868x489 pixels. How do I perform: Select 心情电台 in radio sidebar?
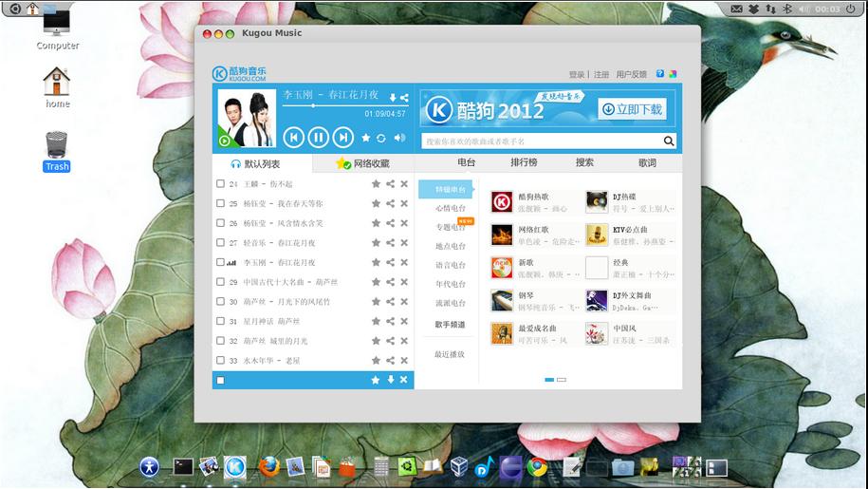coord(450,208)
